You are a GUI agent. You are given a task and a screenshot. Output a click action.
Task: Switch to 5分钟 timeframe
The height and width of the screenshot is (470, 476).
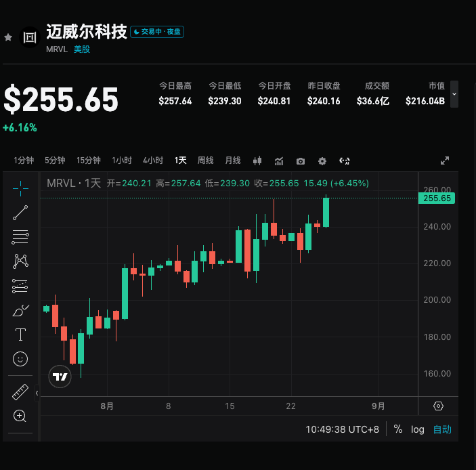point(55,161)
